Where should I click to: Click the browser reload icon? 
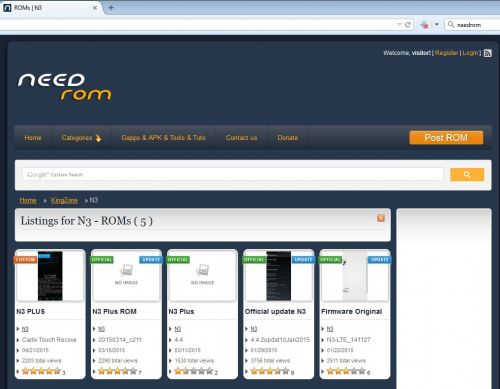tap(408, 25)
